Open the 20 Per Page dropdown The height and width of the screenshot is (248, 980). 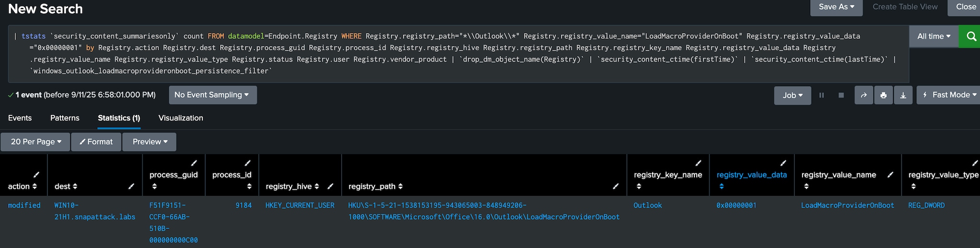[x=36, y=142]
